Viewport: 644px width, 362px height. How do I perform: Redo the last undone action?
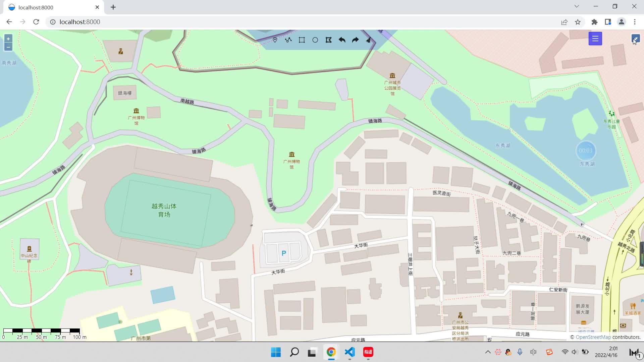click(x=355, y=40)
